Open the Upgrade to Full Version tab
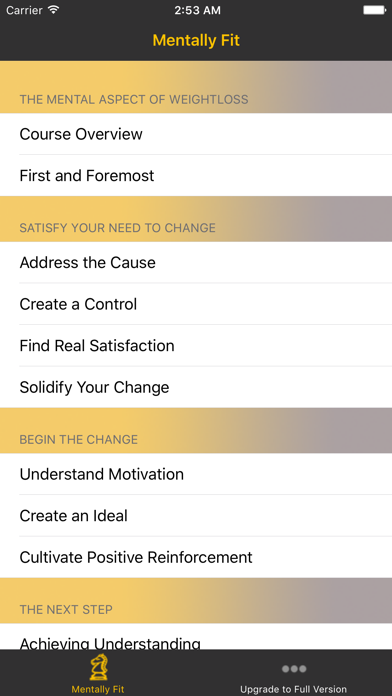This screenshot has height=696, width=392. (293, 673)
